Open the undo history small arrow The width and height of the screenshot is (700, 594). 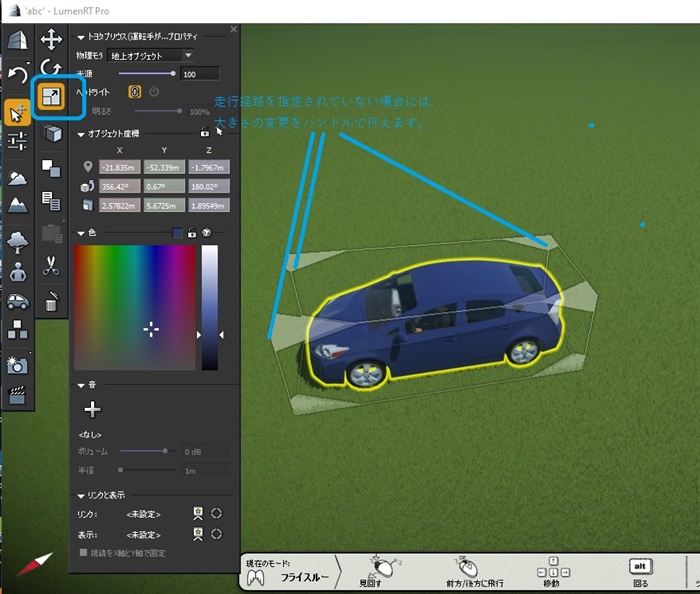[29, 63]
